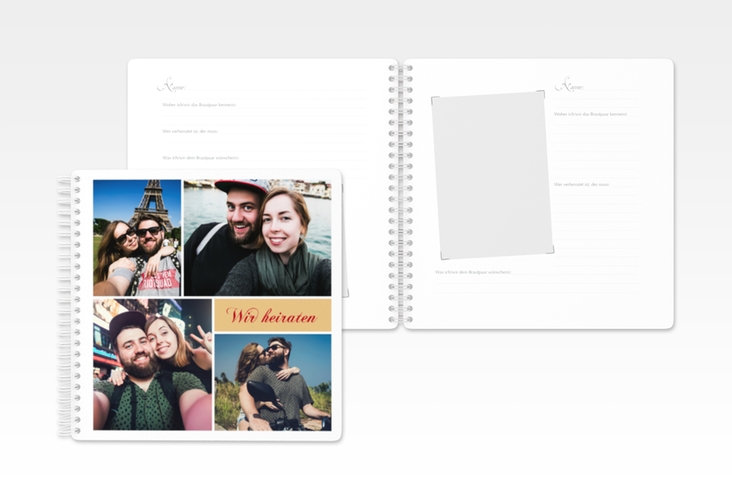
Task: Select the waterfront selfie with red cap
Action: click(258, 238)
